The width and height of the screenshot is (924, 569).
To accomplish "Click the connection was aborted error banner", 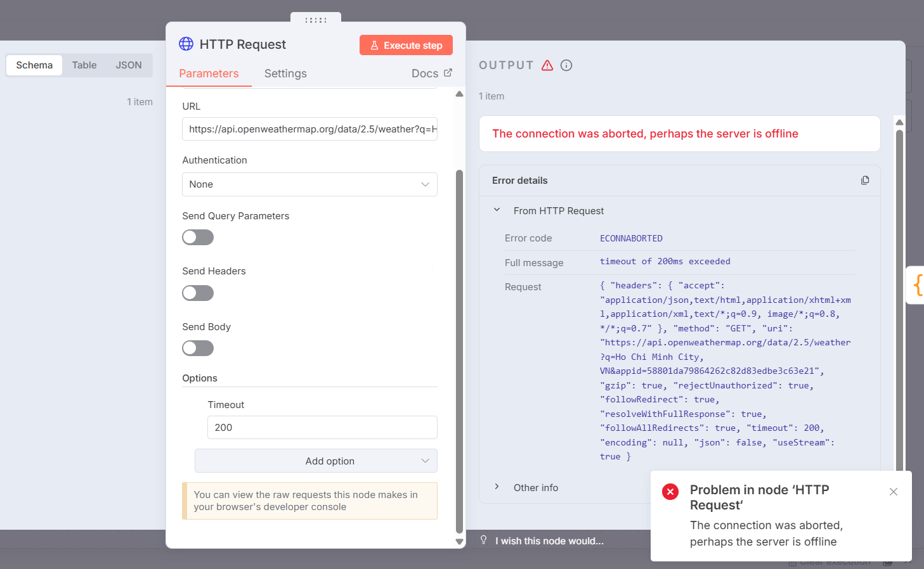I will point(679,134).
